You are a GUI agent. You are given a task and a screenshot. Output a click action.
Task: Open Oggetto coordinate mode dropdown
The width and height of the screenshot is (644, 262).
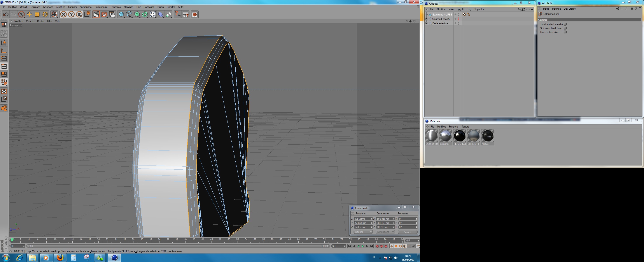click(x=363, y=232)
